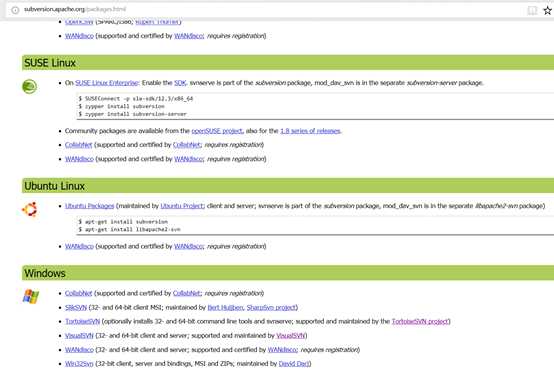554x377 pixels.
Task: Open the Ubuntu Packages link
Action: pyautogui.click(x=89, y=206)
